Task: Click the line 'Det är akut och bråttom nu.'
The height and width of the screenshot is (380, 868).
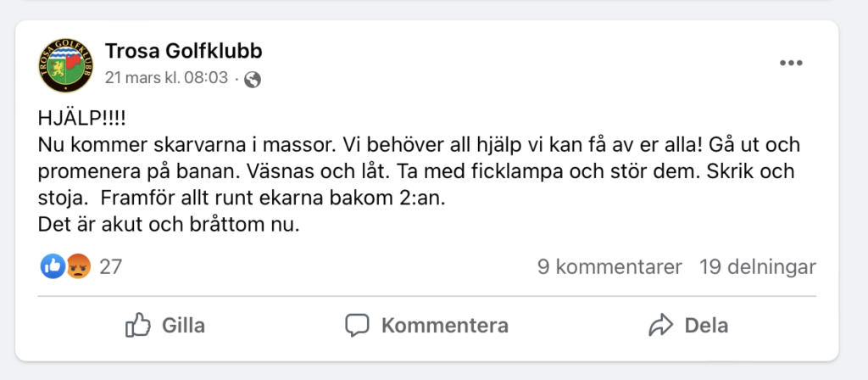Action: point(169,226)
